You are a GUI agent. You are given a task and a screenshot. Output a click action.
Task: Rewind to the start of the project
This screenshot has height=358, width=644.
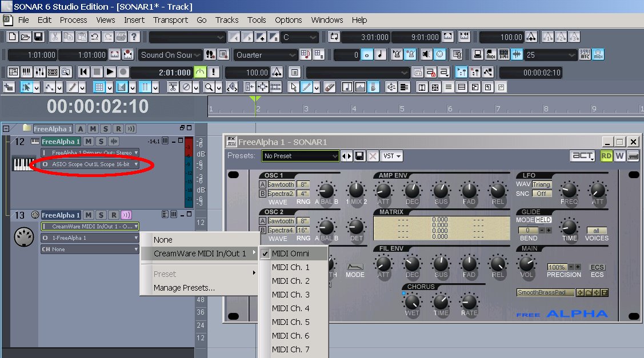point(84,73)
